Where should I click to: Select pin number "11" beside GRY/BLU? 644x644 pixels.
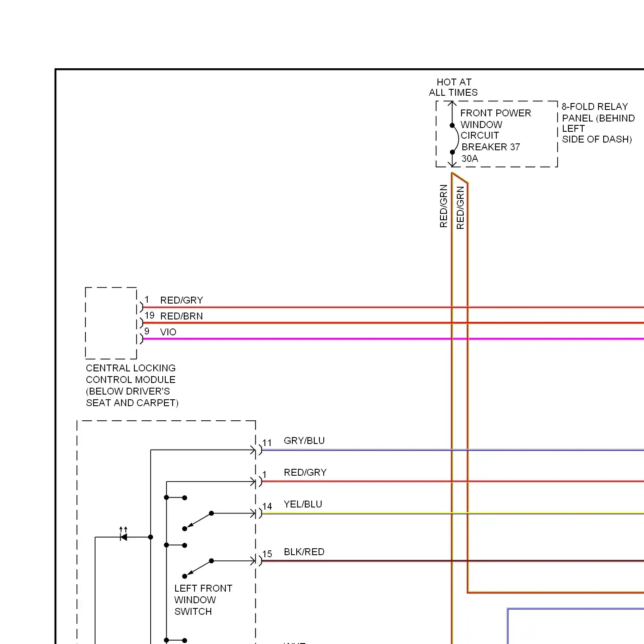(267, 443)
